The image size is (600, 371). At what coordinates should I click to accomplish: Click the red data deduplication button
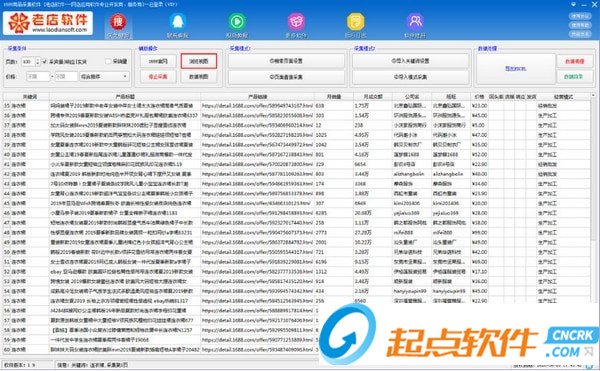[574, 61]
